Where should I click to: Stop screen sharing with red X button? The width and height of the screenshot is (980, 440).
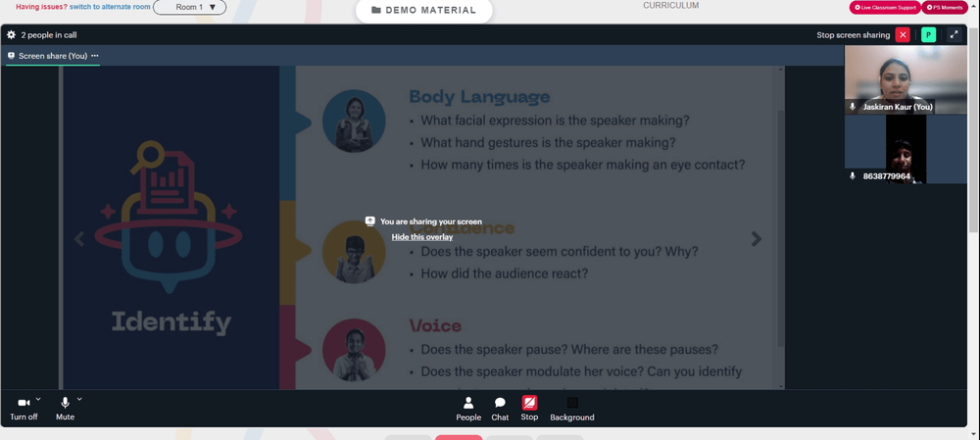coord(903,35)
